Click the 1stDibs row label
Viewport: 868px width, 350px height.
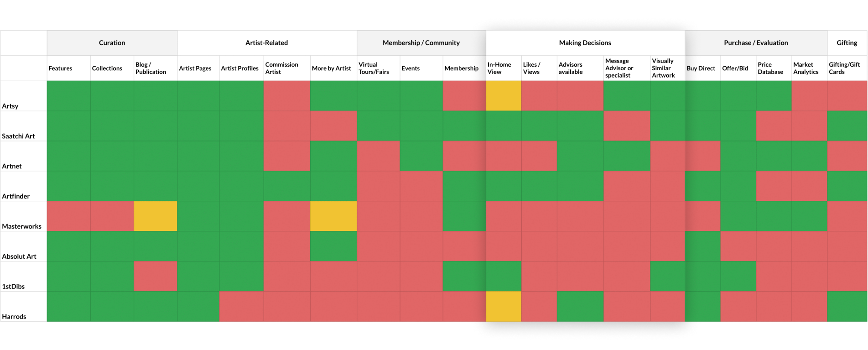coord(13,287)
